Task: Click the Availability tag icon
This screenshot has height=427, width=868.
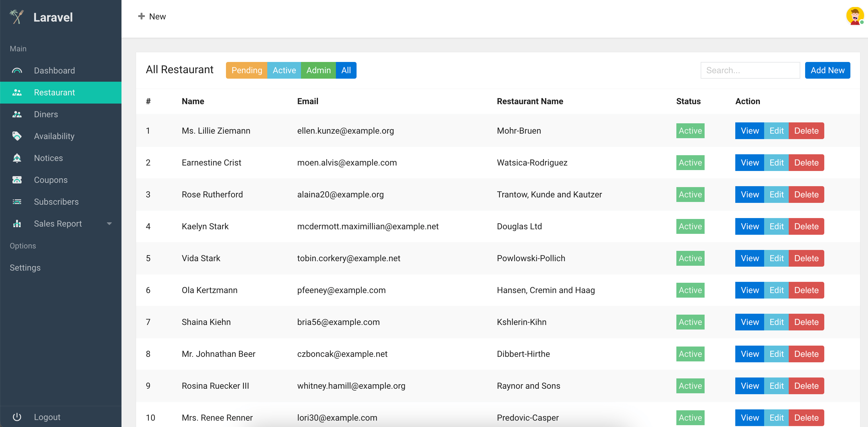Action: tap(17, 136)
